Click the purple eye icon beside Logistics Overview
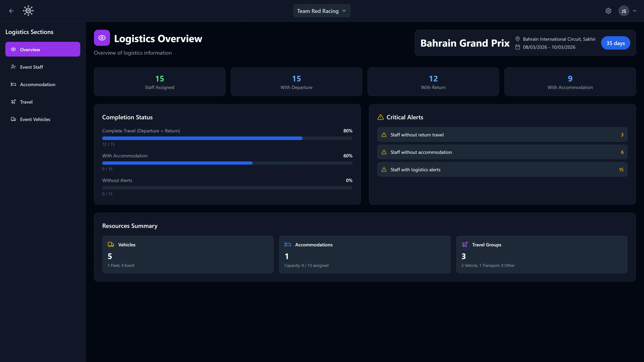The width and height of the screenshot is (644, 362). pos(102,38)
